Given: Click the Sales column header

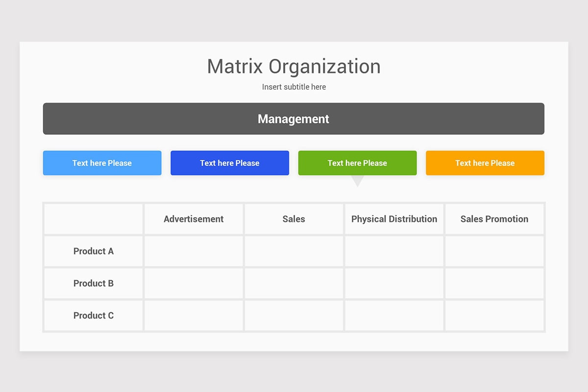Looking at the screenshot, I should point(294,219).
